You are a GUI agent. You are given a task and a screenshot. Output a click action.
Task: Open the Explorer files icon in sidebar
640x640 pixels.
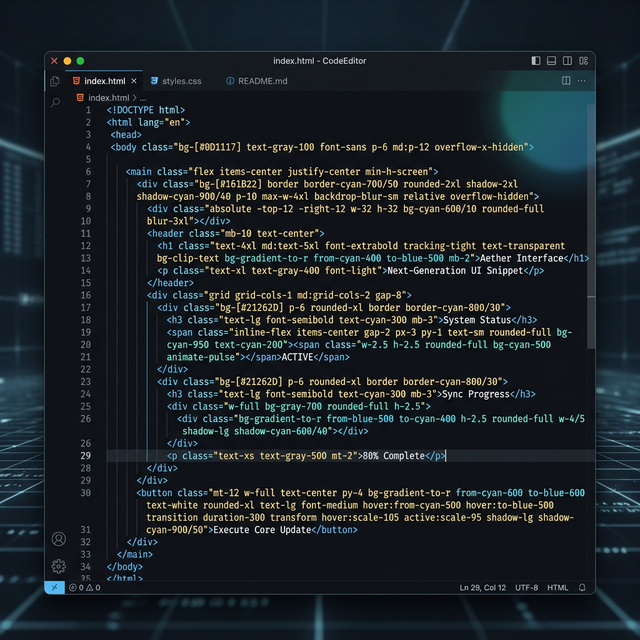coord(55,81)
